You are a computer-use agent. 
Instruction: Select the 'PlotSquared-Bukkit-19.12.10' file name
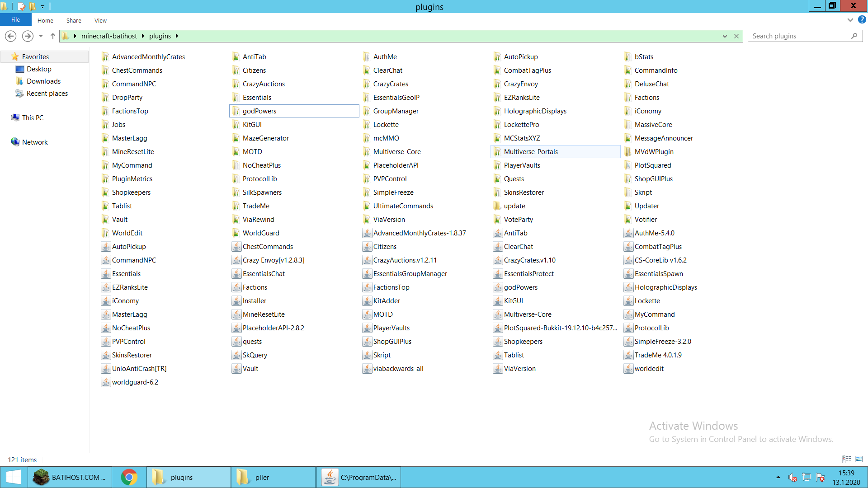click(560, 328)
